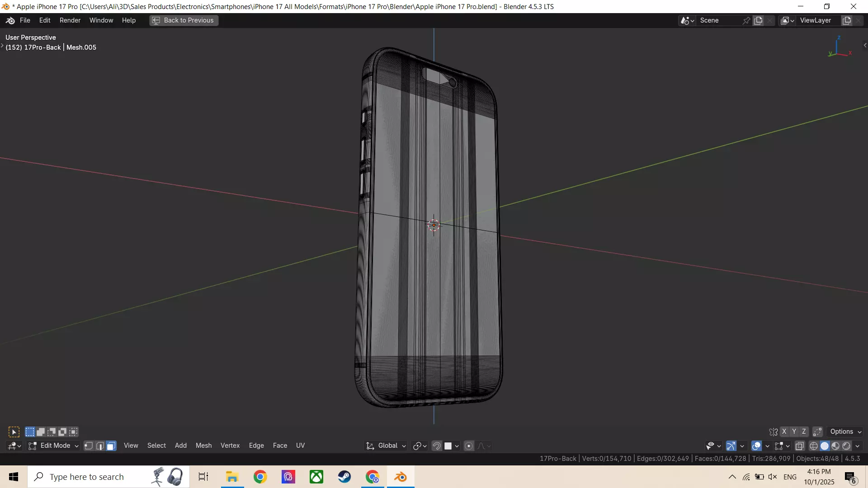
Task: Open the Options dropdown
Action: tap(846, 432)
